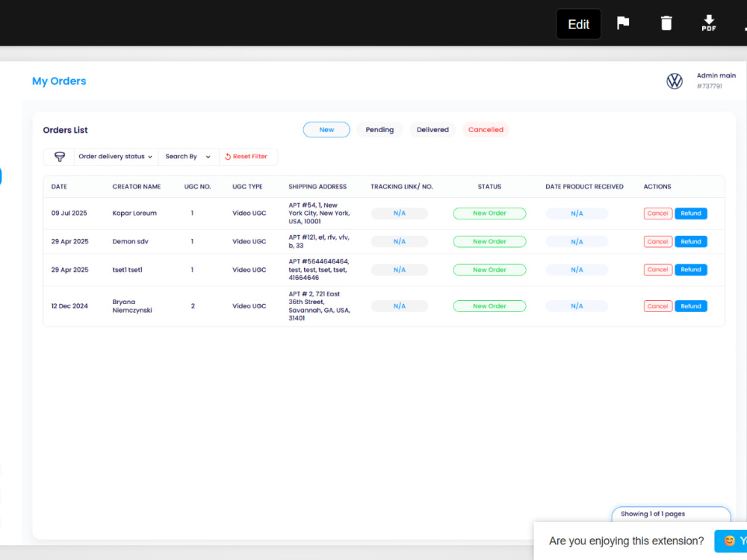Refund the tset1 tset1 order
Screen dimensions: 747x560
click(691, 270)
